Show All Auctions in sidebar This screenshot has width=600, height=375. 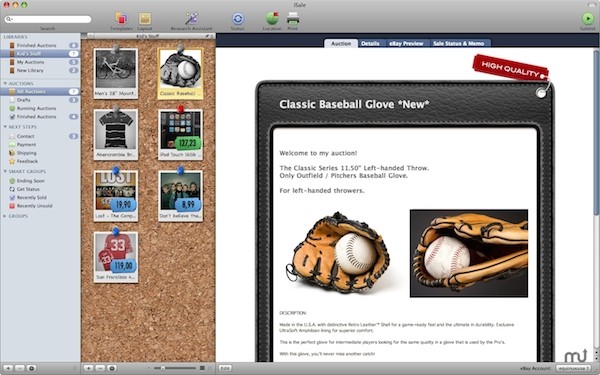coord(40,91)
